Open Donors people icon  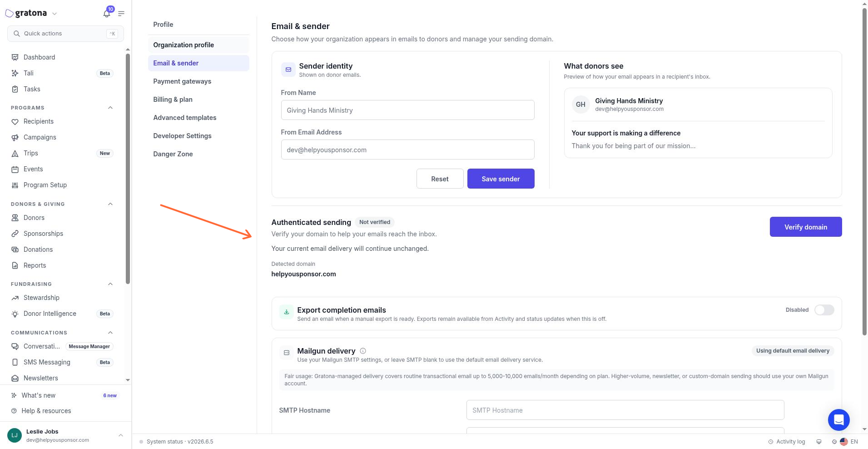tap(15, 218)
